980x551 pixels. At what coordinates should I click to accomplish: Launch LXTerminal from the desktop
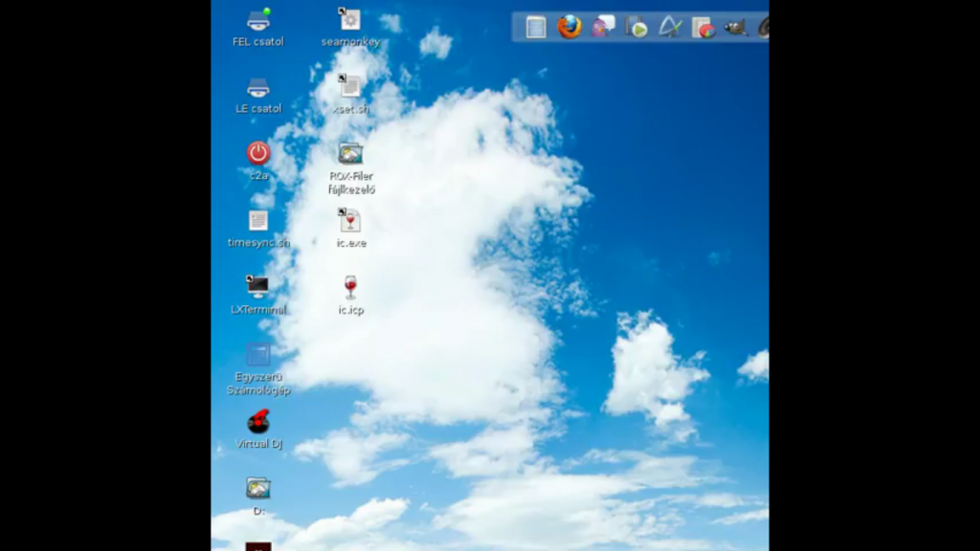pyautogui.click(x=258, y=287)
